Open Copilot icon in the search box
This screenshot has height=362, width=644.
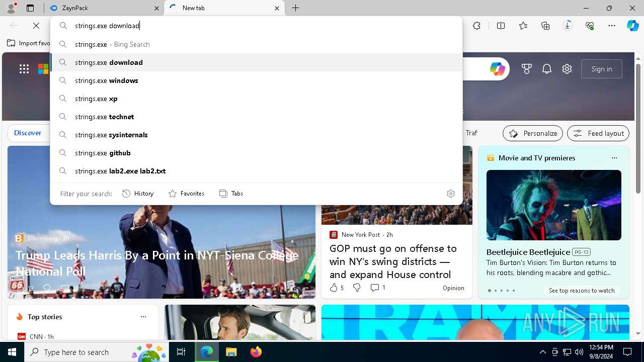497,69
